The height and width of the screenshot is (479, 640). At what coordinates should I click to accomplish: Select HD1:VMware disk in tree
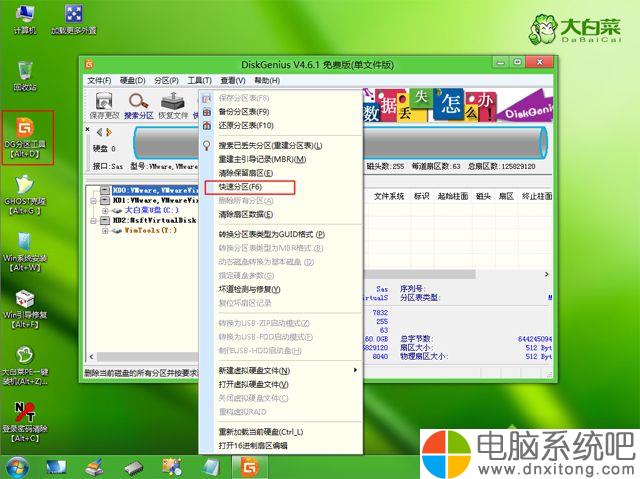(155, 200)
